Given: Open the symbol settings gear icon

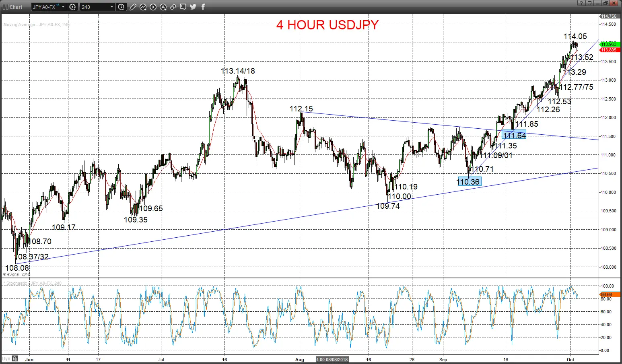Looking at the screenshot, I should [72, 7].
